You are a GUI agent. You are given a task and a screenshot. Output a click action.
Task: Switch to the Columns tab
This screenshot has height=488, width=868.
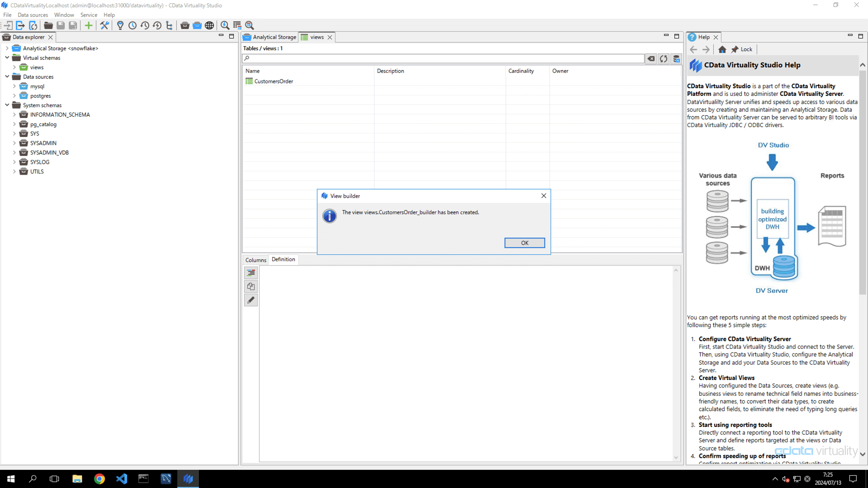coord(255,260)
